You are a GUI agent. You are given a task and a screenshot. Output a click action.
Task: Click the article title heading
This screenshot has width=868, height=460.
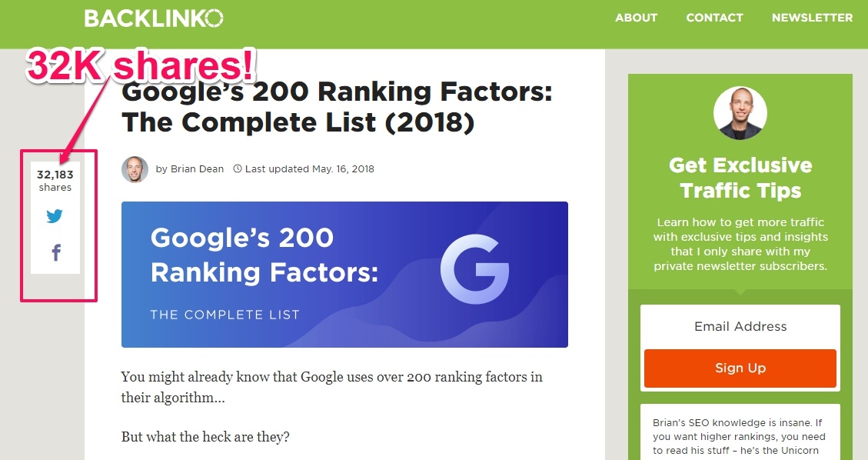click(337, 107)
